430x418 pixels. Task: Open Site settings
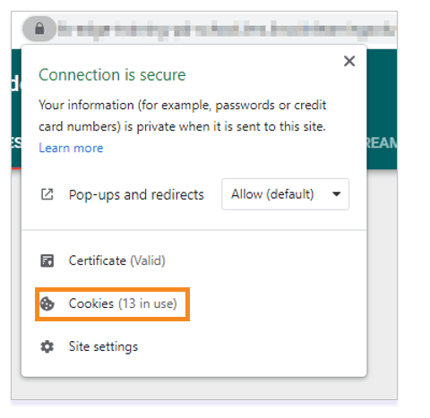103,347
